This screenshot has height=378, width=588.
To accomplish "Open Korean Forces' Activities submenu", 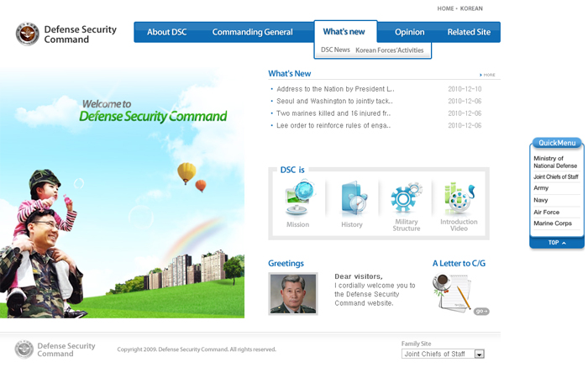I will tap(390, 50).
